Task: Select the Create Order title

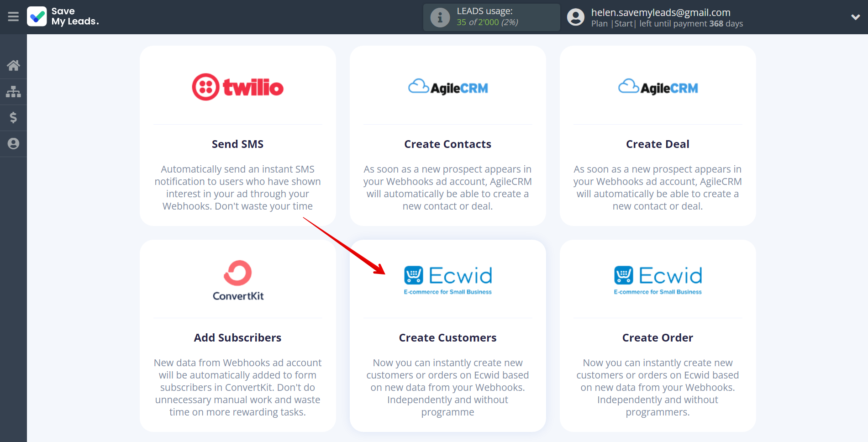Action: tap(658, 338)
